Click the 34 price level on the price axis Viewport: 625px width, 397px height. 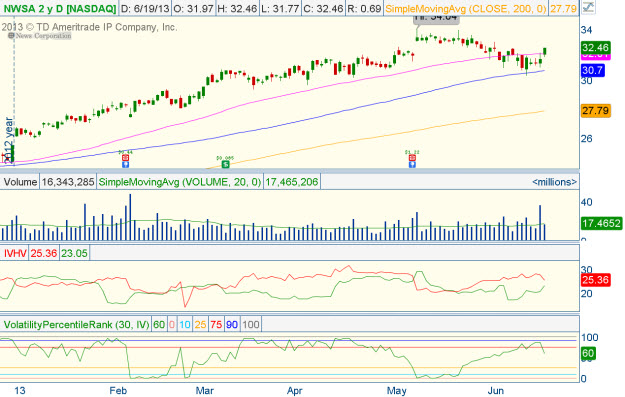coord(586,30)
